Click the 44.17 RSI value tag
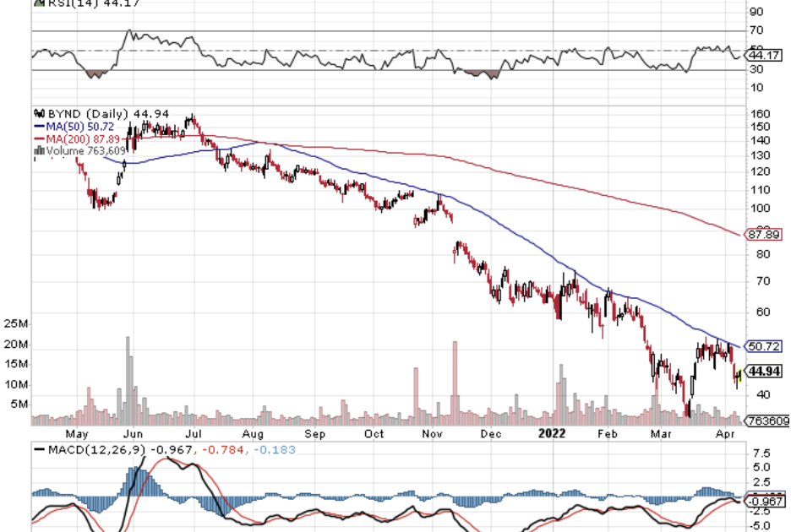This screenshot has width=791, height=532. coord(765,56)
